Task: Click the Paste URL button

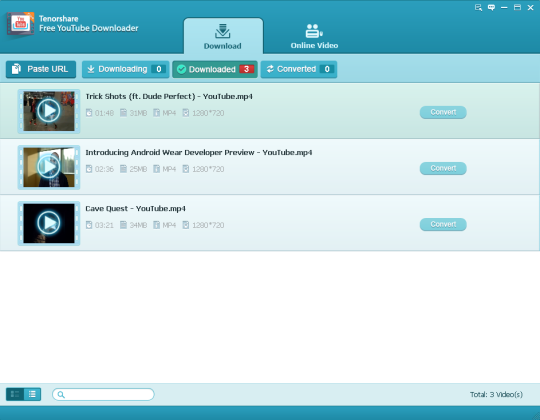Action: [x=41, y=69]
